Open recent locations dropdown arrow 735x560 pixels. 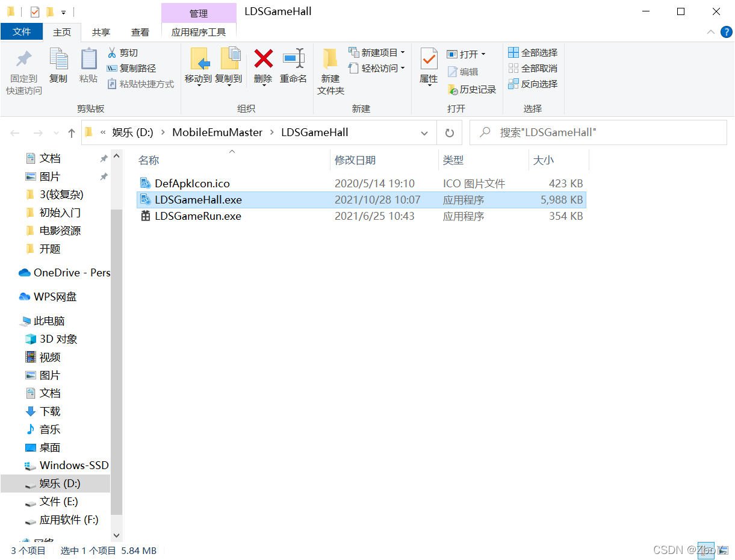pos(57,132)
